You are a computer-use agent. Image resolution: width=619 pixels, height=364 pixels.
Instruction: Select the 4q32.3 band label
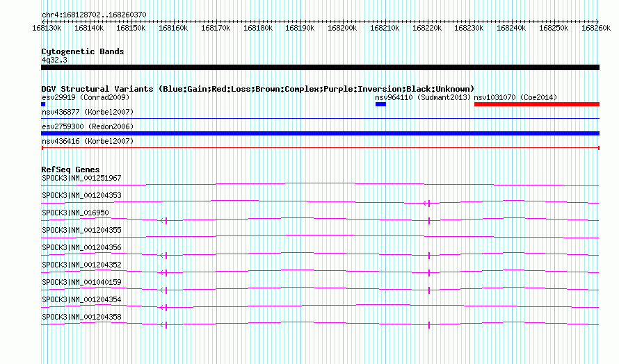(54, 60)
